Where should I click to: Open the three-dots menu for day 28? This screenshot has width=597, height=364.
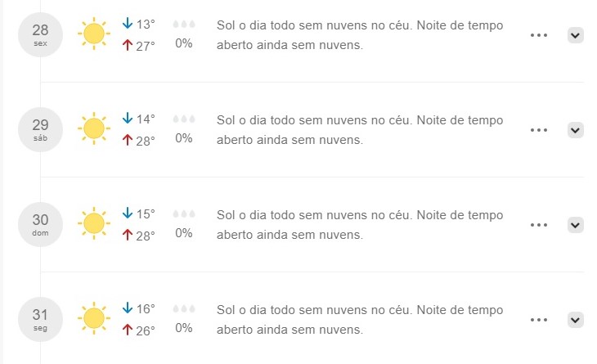(x=539, y=35)
